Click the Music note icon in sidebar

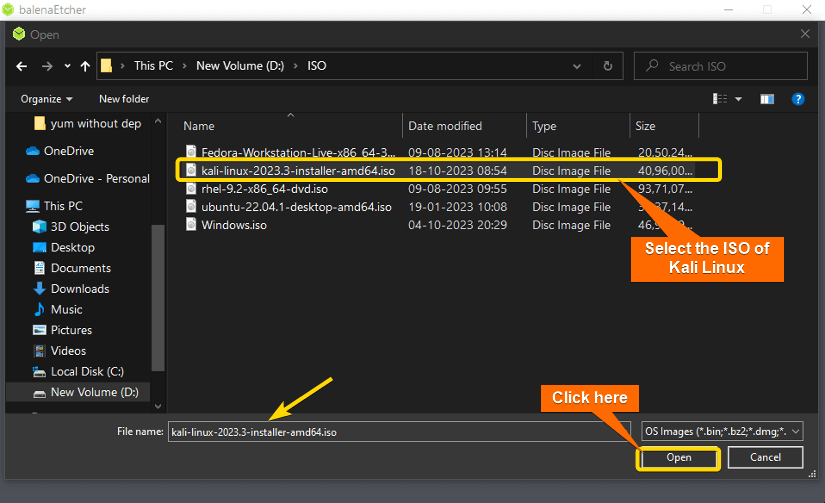click(x=39, y=309)
